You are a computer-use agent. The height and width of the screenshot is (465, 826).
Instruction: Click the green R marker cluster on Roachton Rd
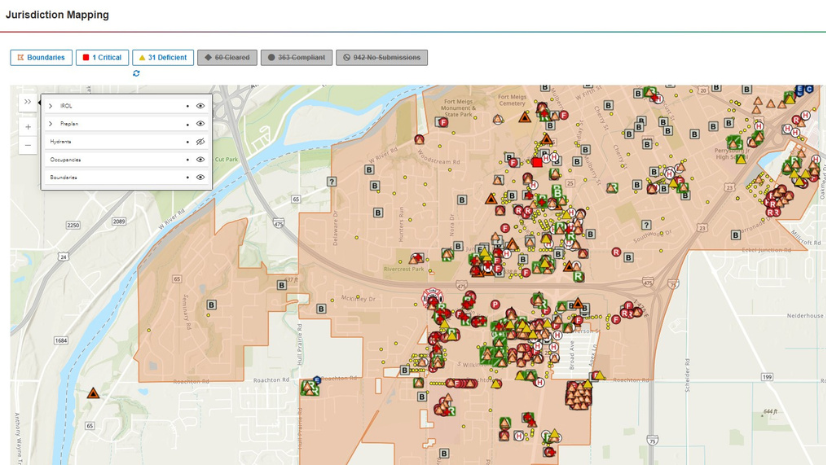310,388
